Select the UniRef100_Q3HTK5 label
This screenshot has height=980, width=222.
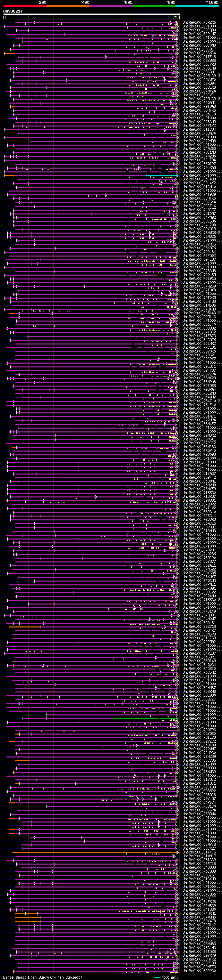point(199,110)
